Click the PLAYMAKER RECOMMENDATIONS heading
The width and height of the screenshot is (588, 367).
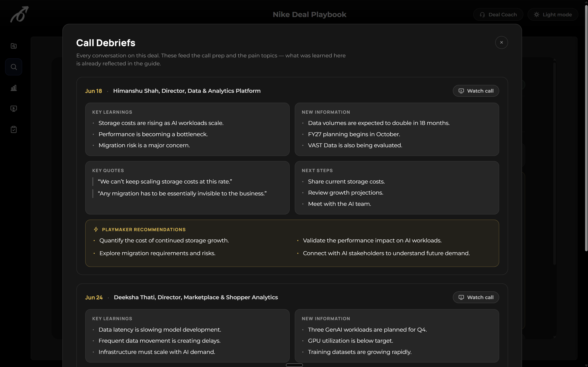144,230
